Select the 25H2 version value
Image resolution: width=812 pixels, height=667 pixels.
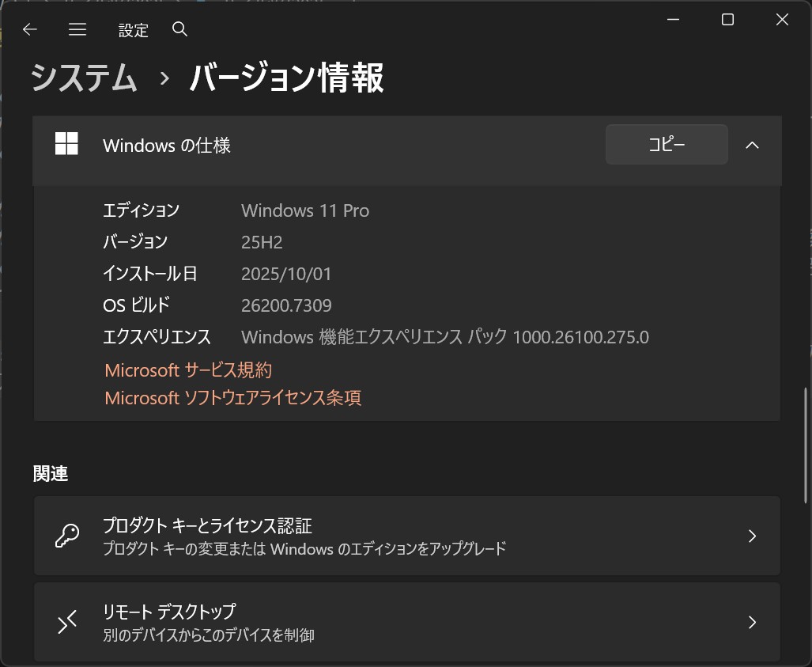click(262, 242)
